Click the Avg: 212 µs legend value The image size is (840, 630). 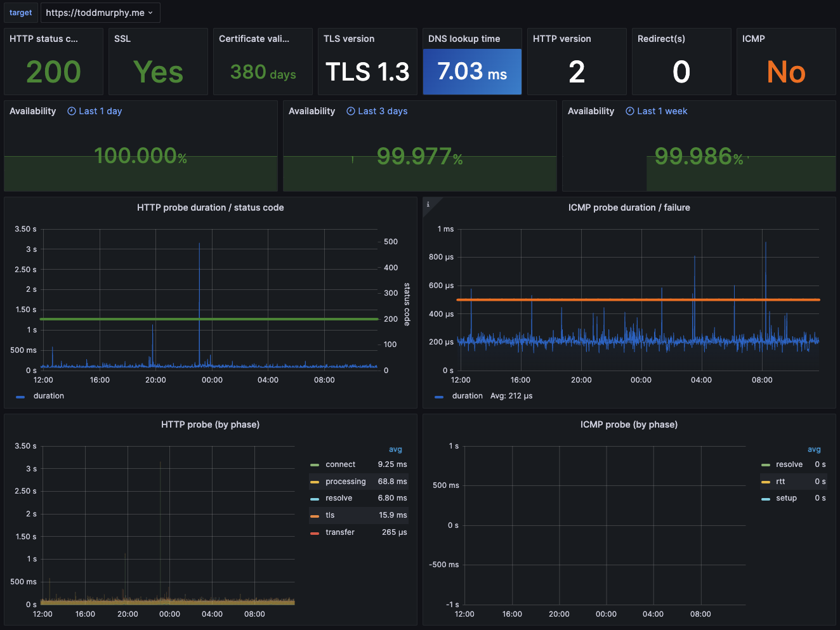coord(511,396)
